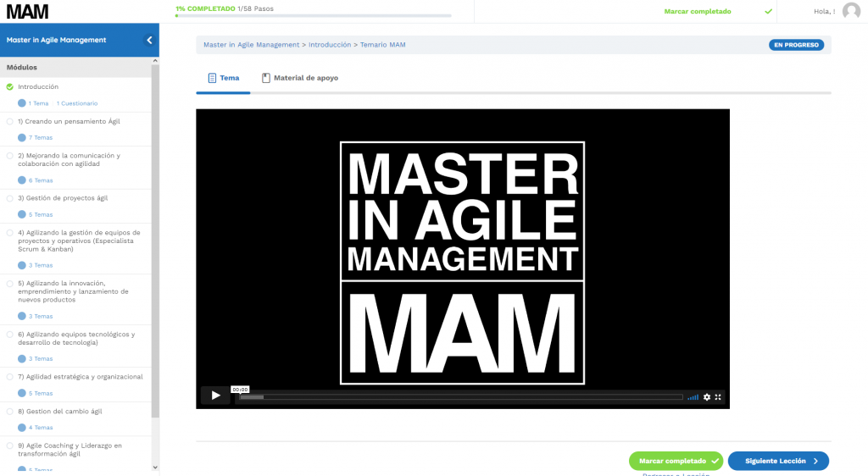868x476 pixels.
Task: Click status circle for module 4 Scrum & Kanban
Action: [10, 233]
